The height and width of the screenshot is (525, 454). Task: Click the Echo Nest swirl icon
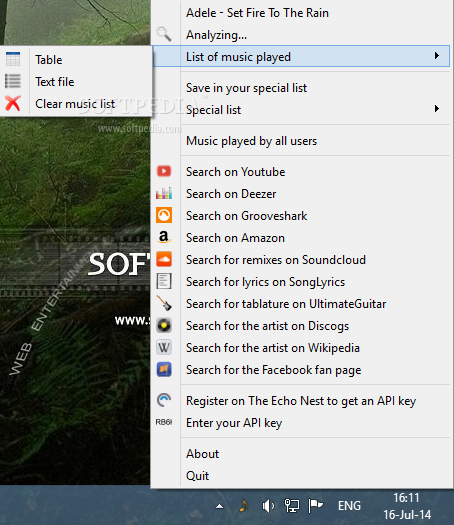point(164,400)
